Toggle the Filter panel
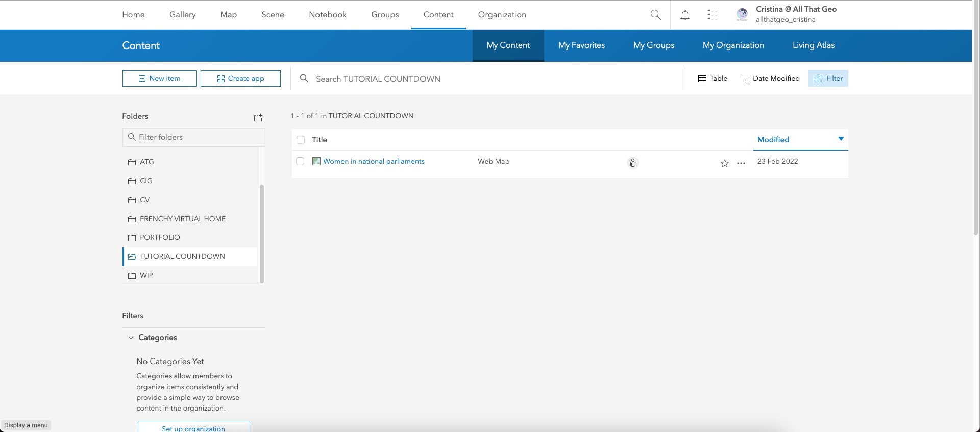This screenshot has width=980, height=432. pos(828,78)
